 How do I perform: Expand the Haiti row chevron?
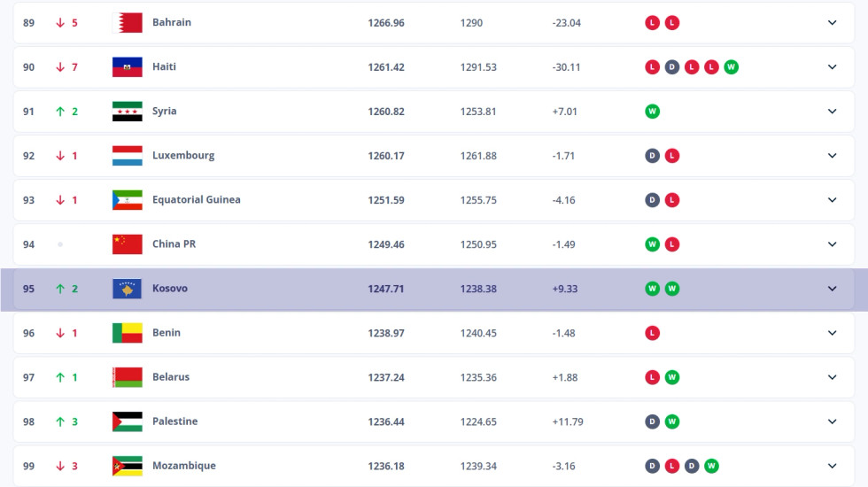(x=832, y=67)
